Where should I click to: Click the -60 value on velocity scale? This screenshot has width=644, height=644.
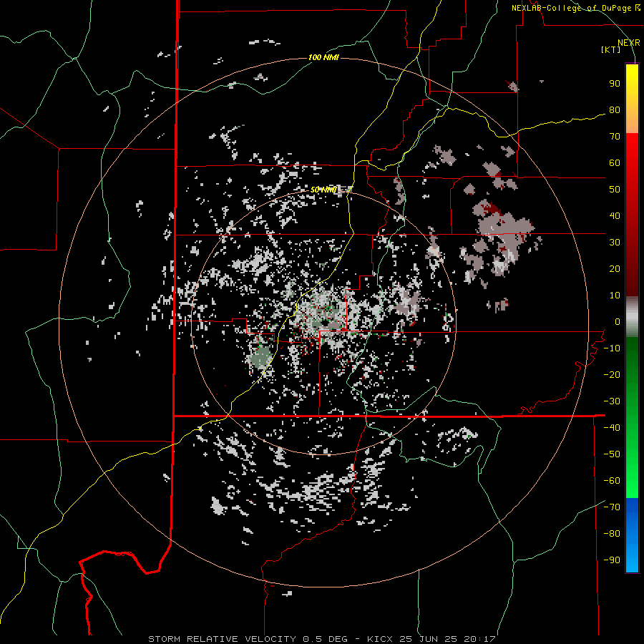pyautogui.click(x=612, y=481)
